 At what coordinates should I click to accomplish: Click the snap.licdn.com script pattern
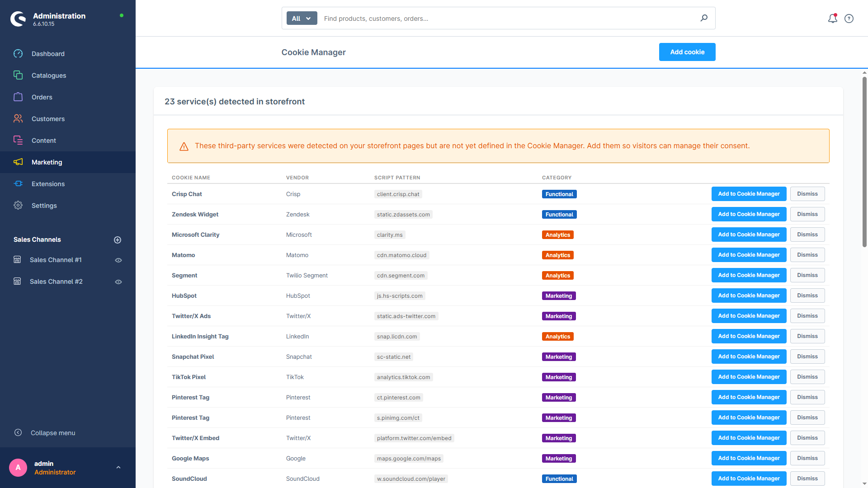click(397, 337)
